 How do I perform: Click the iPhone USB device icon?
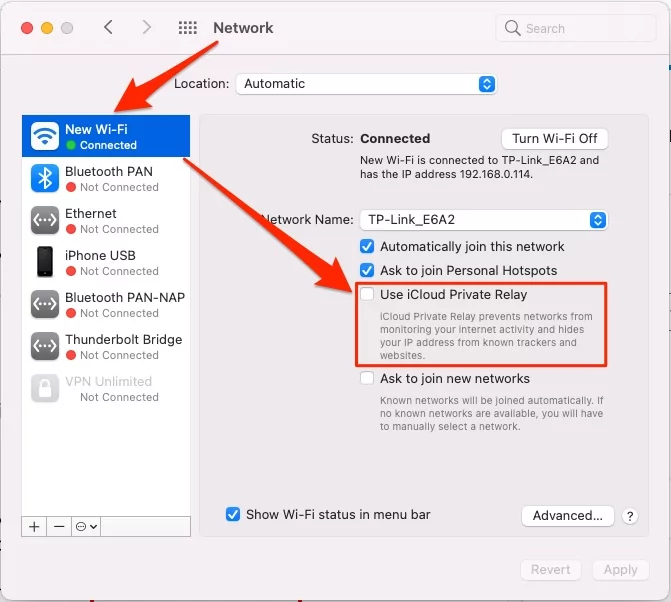[45, 262]
